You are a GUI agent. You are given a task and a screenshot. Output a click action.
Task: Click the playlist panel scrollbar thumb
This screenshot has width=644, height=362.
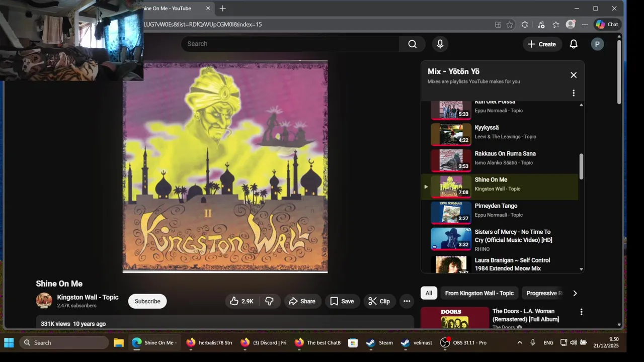(x=581, y=166)
